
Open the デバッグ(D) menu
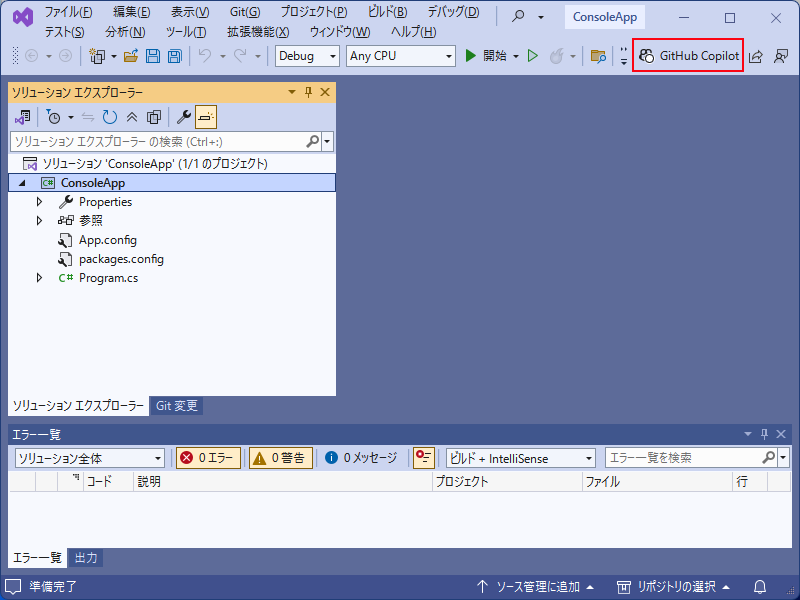coord(453,12)
